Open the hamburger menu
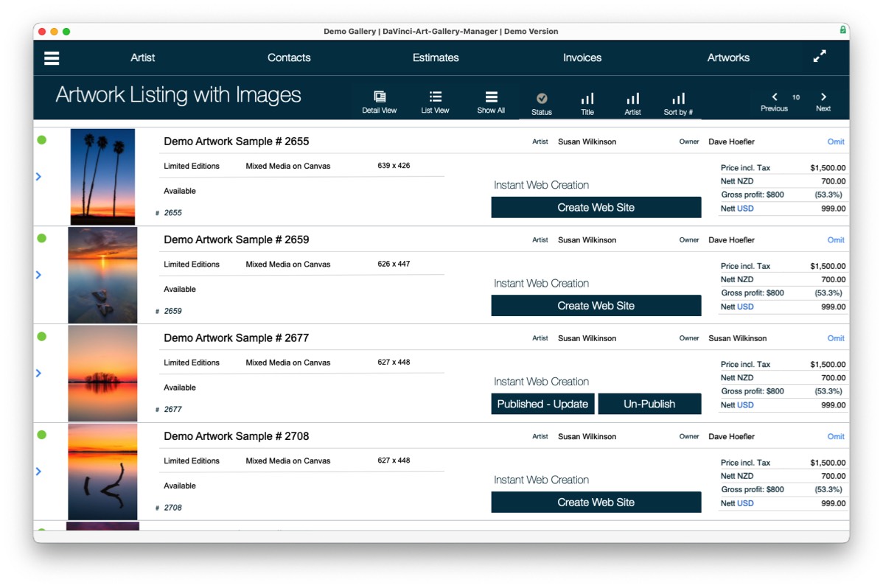883x588 pixels. coord(51,58)
